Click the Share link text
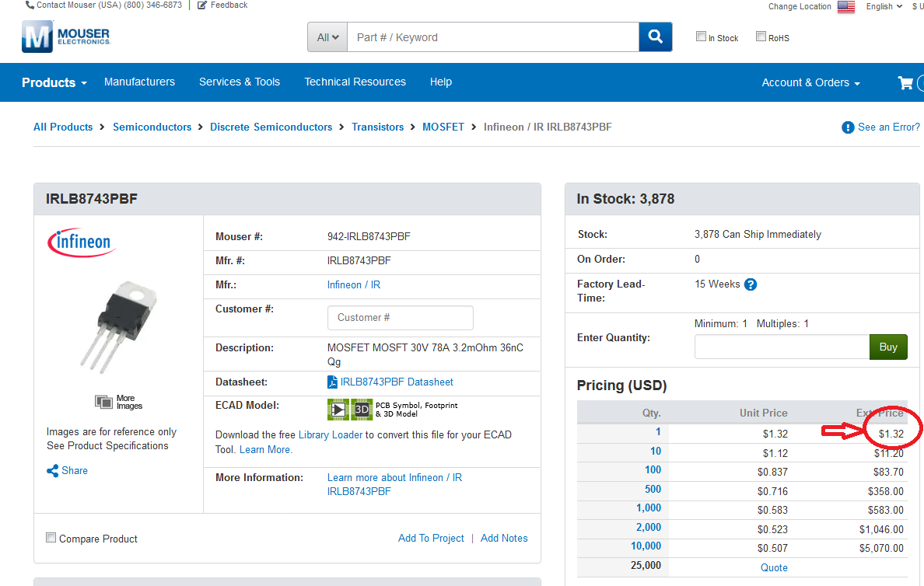 (x=74, y=470)
